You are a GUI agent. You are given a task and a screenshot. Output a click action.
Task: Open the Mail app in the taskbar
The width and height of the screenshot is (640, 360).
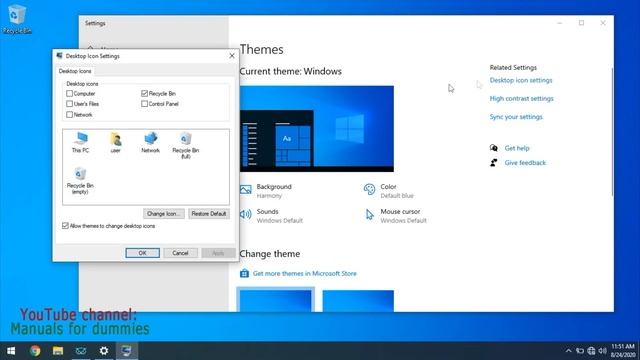(x=81, y=351)
